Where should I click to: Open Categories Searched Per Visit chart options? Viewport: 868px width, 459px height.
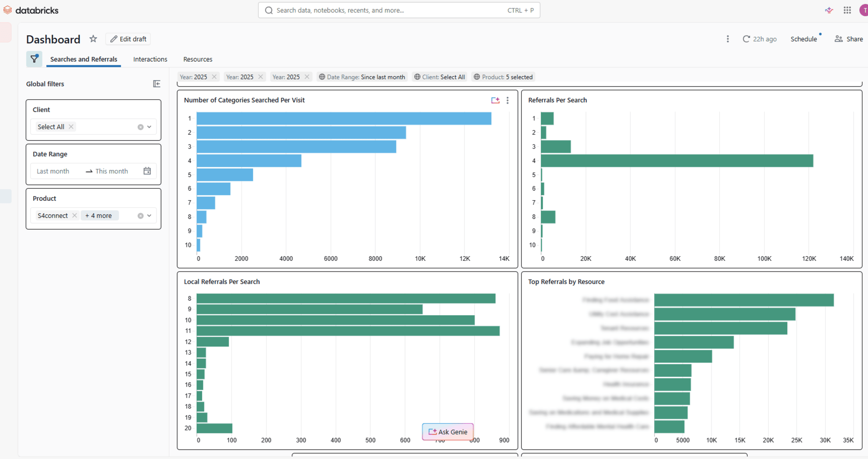click(x=508, y=100)
